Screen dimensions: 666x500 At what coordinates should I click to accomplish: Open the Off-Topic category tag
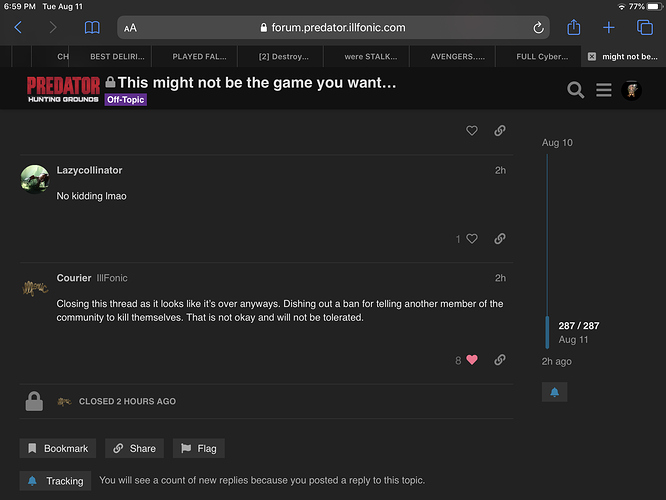[x=127, y=100]
